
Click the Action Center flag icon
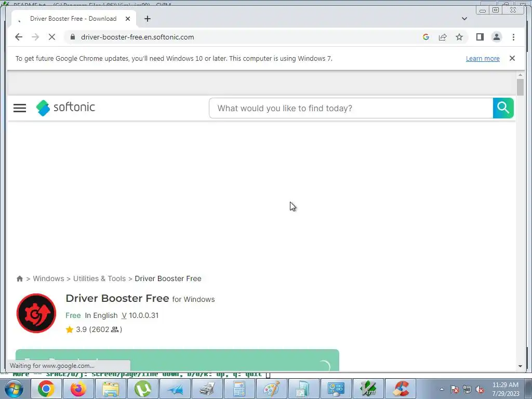click(455, 390)
